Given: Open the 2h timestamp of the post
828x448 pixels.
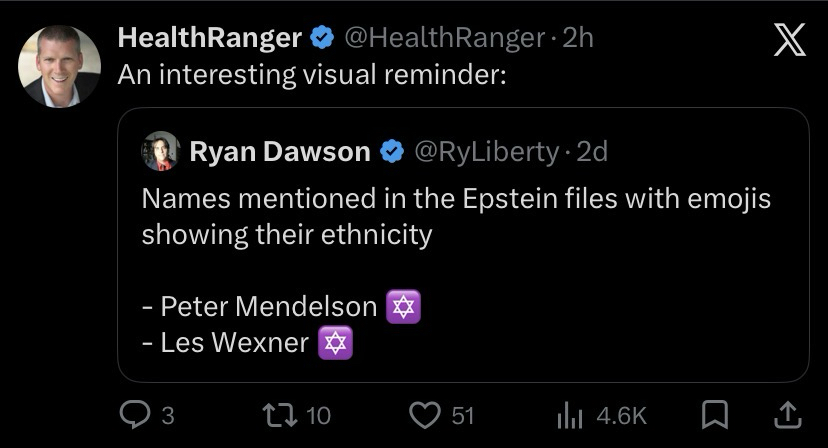Looking at the screenshot, I should click(579, 38).
